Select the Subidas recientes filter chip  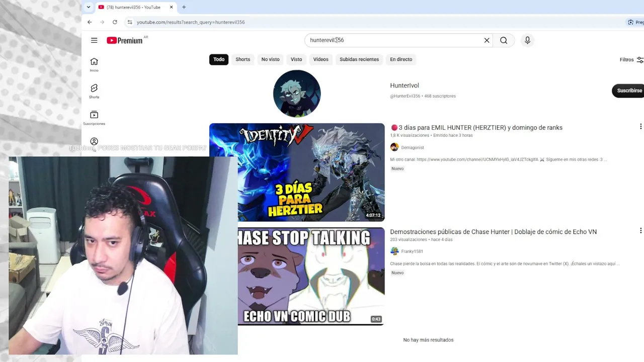click(x=359, y=59)
